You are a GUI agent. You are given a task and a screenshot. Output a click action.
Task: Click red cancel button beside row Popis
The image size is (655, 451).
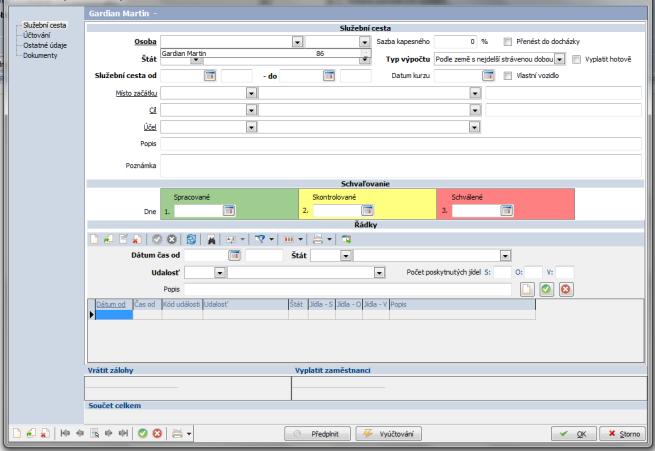point(566,289)
